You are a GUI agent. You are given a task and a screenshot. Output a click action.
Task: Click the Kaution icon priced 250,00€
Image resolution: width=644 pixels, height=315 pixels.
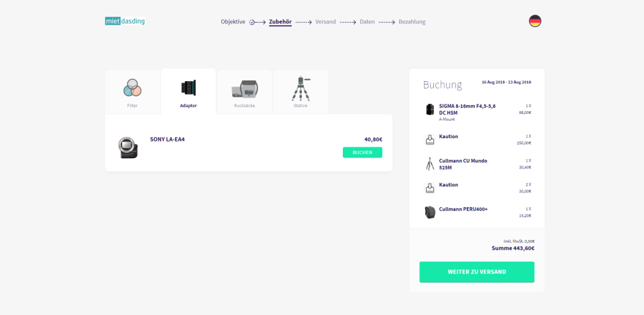[x=429, y=139]
